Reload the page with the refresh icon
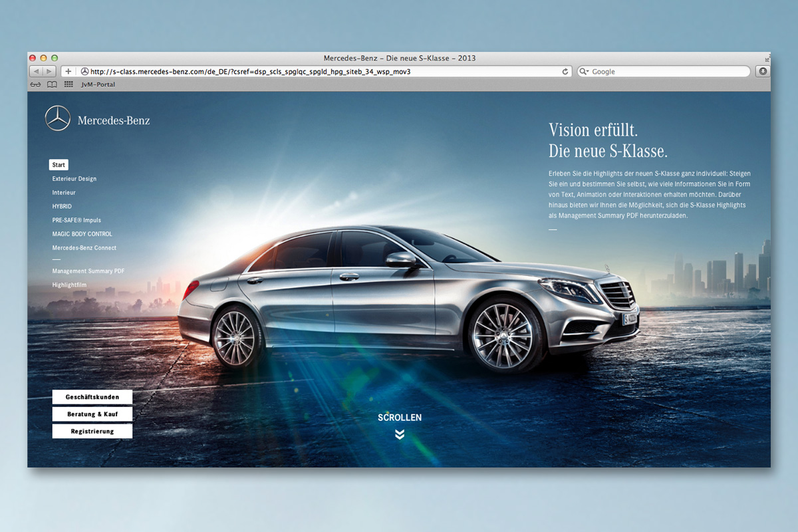Viewport: 798px width, 532px height. click(565, 71)
